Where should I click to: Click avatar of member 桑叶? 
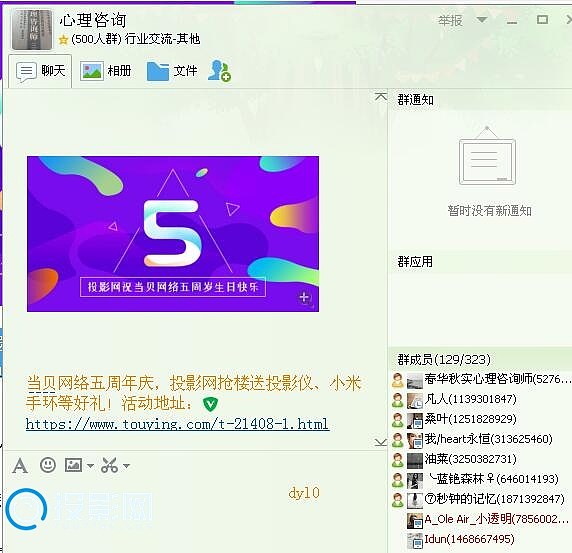pos(415,420)
